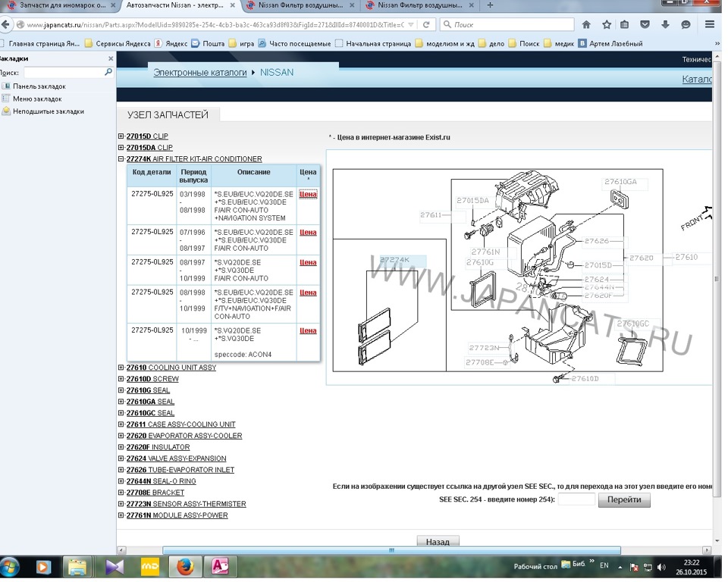Open 27626 TUBE-EVAPORATOR INLET link
This screenshot has width=728, height=582.
point(180,470)
